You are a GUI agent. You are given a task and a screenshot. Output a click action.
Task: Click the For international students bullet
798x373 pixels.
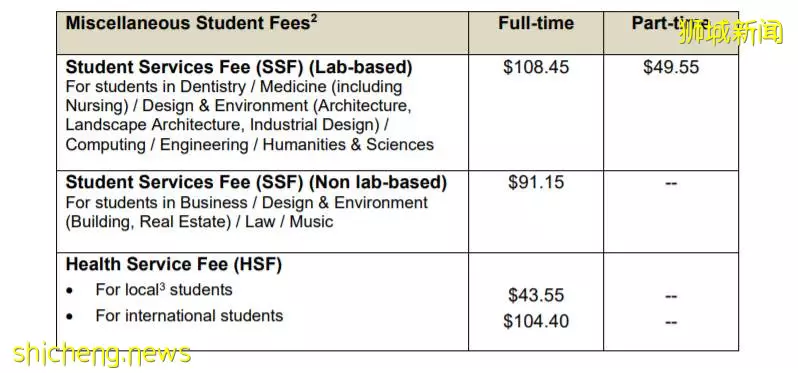point(189,315)
